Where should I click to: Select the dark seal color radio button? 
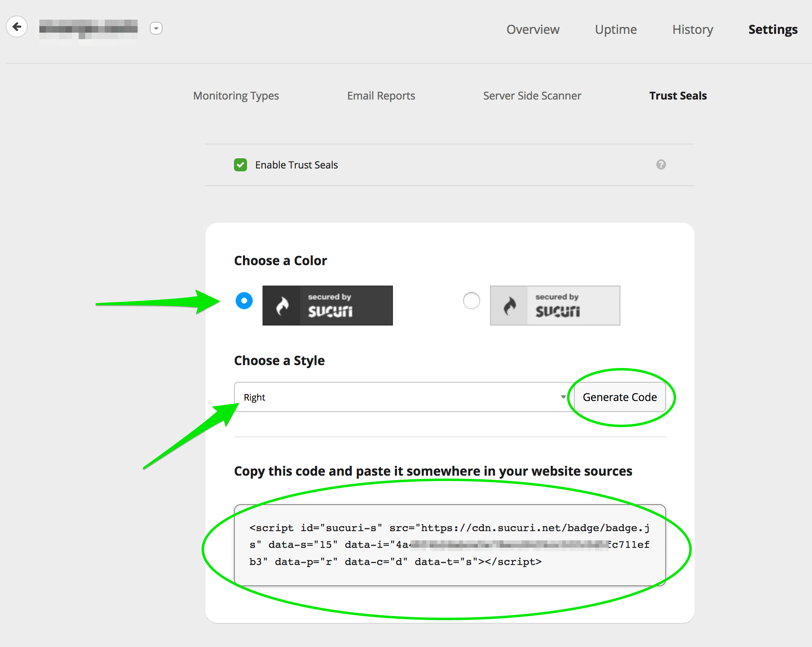tap(244, 301)
